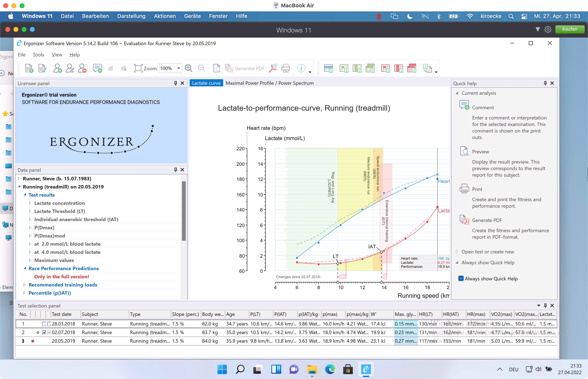588x379 pixels.
Task: Click the green Kaufen button
Action: 570,29
